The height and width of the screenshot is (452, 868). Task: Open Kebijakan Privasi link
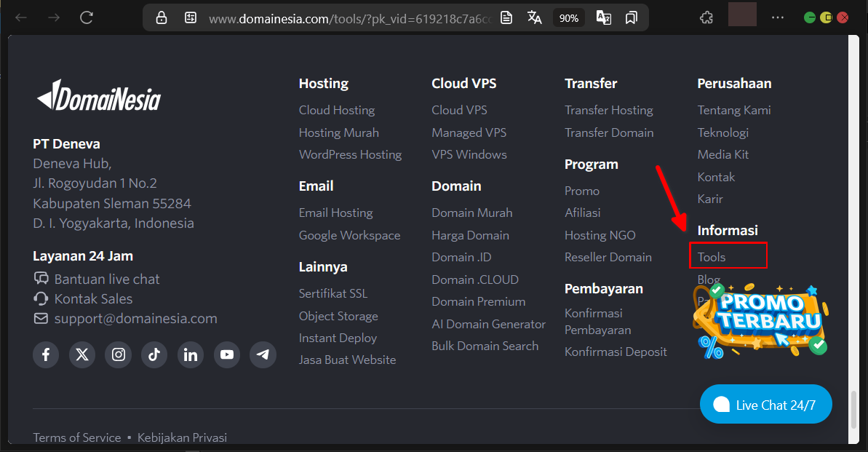(x=182, y=437)
